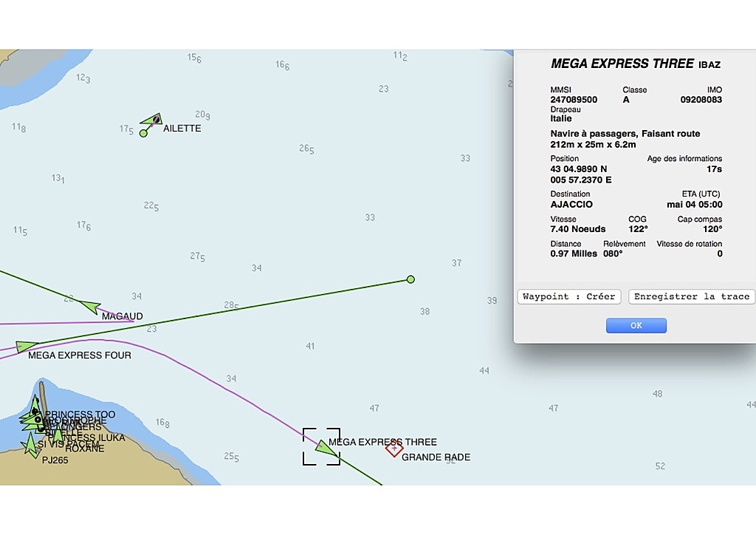
Task: Select the flag value Italie
Action: pyautogui.click(x=561, y=119)
